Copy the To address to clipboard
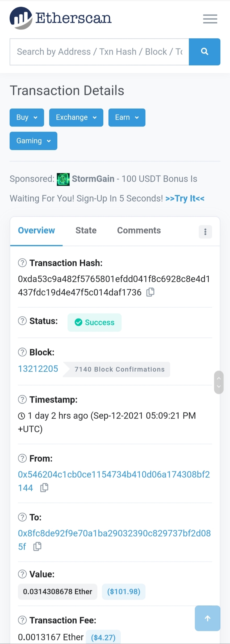 pyautogui.click(x=37, y=546)
